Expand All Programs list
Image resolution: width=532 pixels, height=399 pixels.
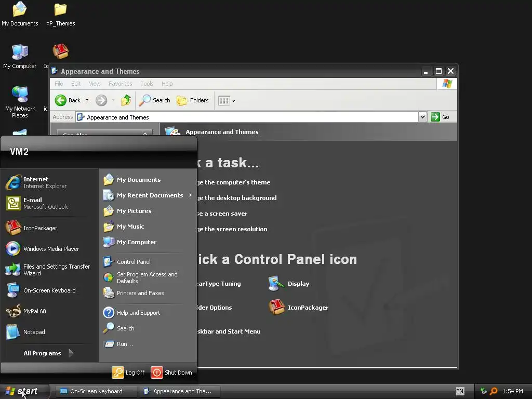[x=48, y=353]
